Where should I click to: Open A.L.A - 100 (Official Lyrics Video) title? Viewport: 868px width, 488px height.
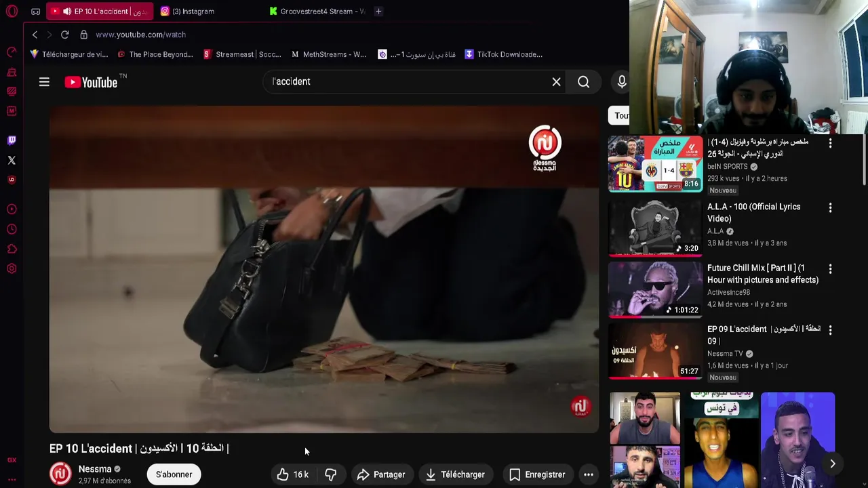753,213
